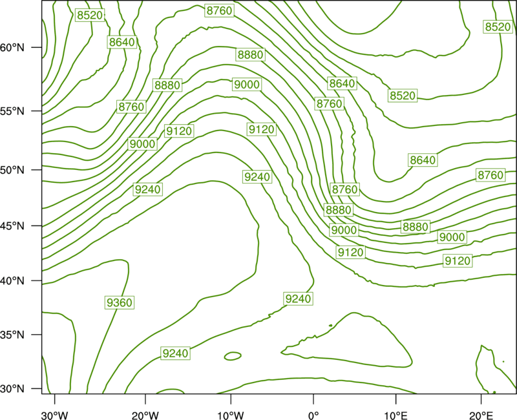Click the 10°W longitude axis label
The width and height of the screenshot is (517, 420).
pos(231,415)
